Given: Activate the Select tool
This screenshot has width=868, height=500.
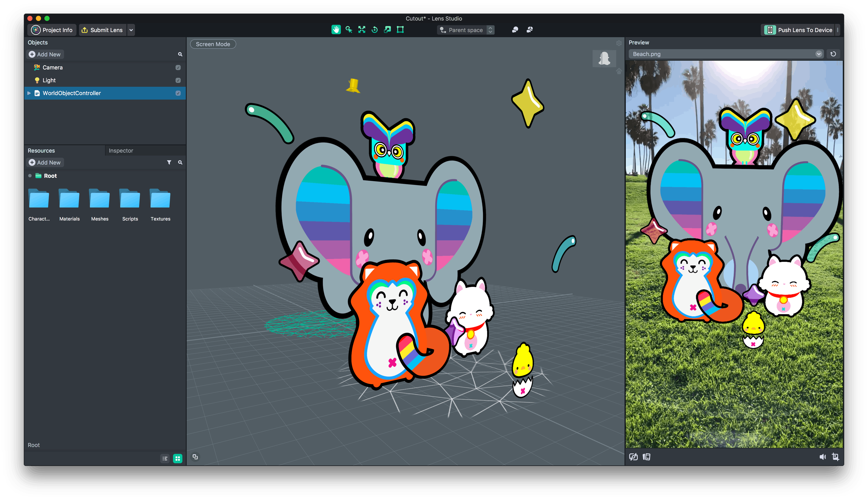Looking at the screenshot, I should 349,29.
